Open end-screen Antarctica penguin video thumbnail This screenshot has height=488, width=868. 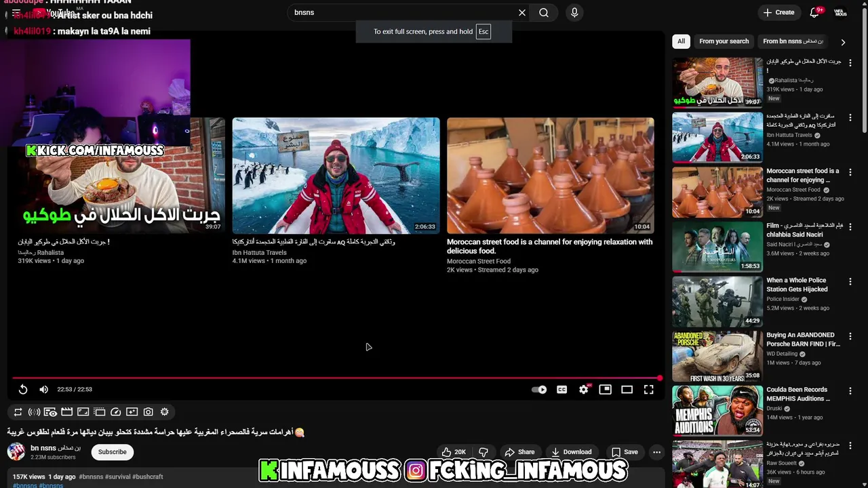click(x=336, y=176)
